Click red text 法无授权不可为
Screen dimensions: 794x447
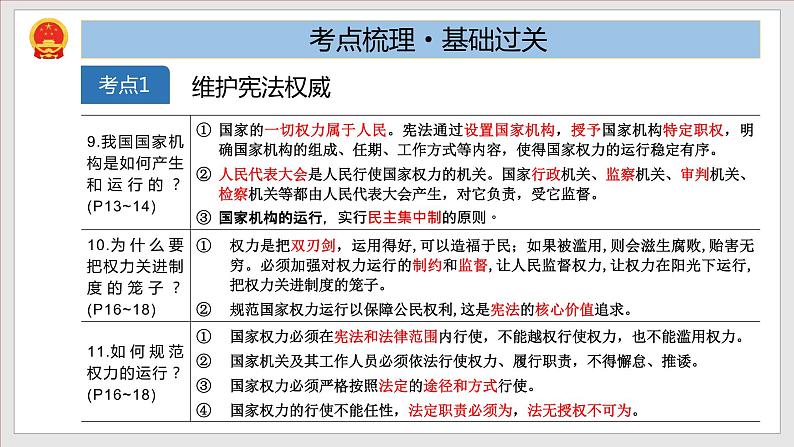point(583,409)
